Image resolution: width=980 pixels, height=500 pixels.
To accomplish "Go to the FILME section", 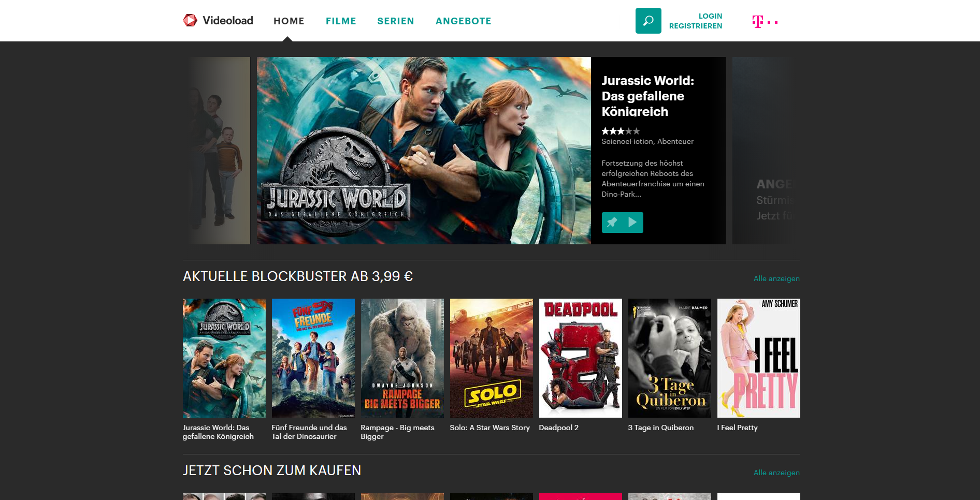I will coord(341,21).
